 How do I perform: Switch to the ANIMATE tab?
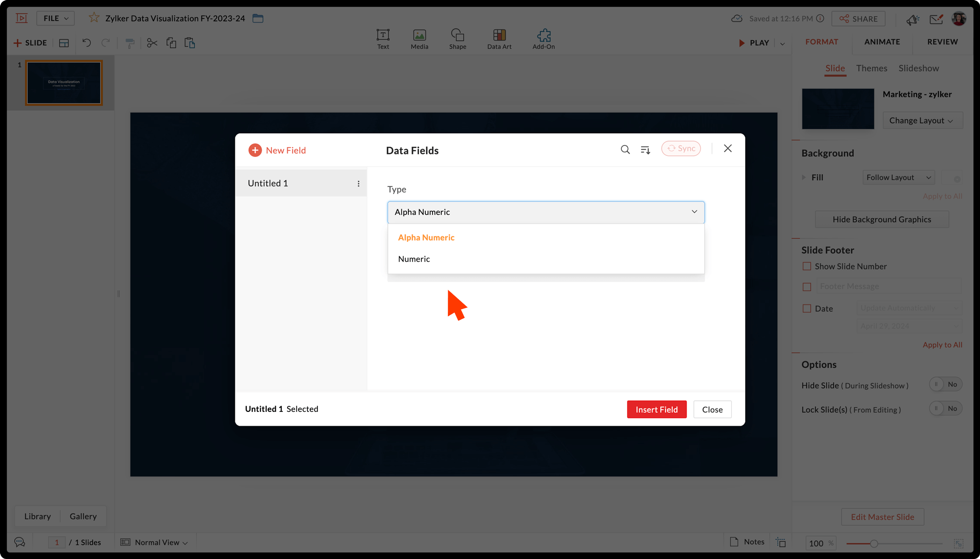882,42
